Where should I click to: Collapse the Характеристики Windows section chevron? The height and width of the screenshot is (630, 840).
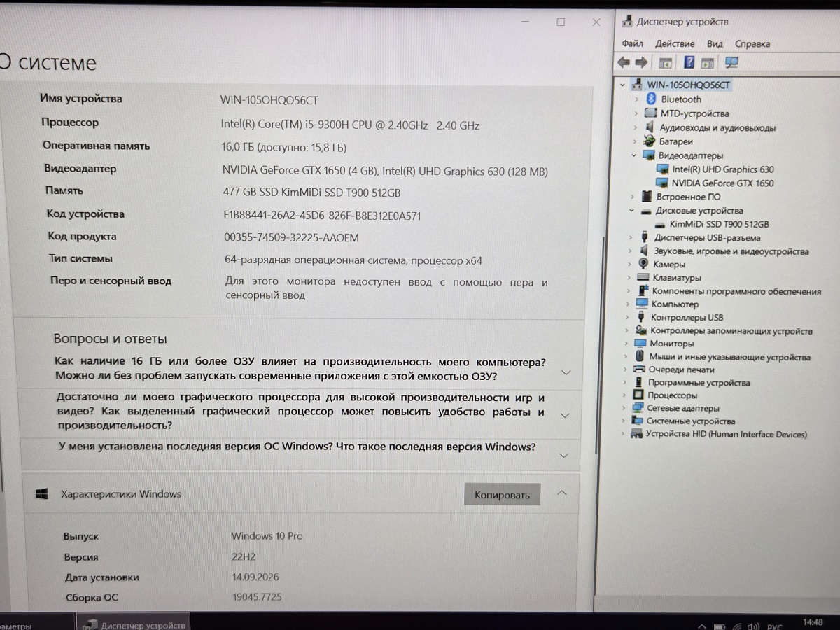click(561, 493)
